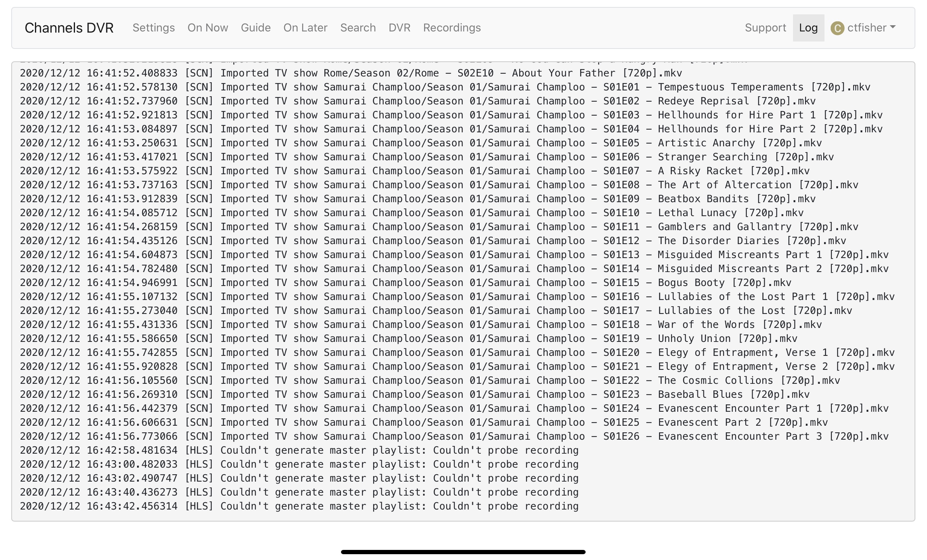Screen dimensions: 927x560
Task: Click the last HLS playlist error line
Action: (x=299, y=506)
